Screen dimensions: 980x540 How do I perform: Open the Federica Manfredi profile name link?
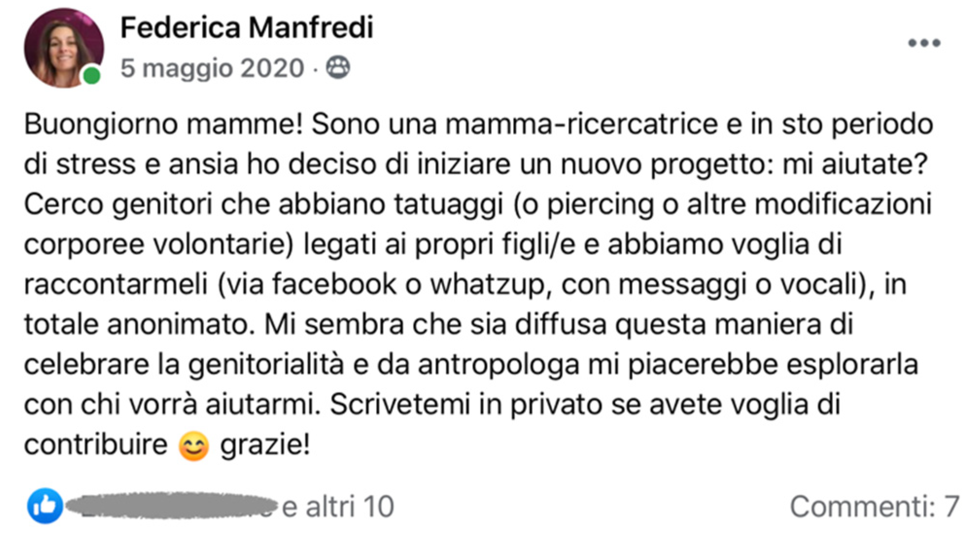pyautogui.click(x=246, y=27)
